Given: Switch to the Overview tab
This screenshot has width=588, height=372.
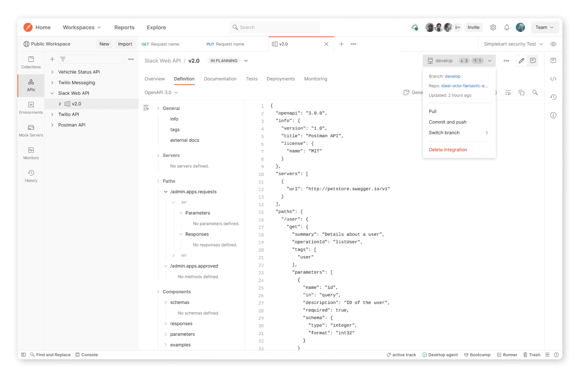Looking at the screenshot, I should click(154, 79).
